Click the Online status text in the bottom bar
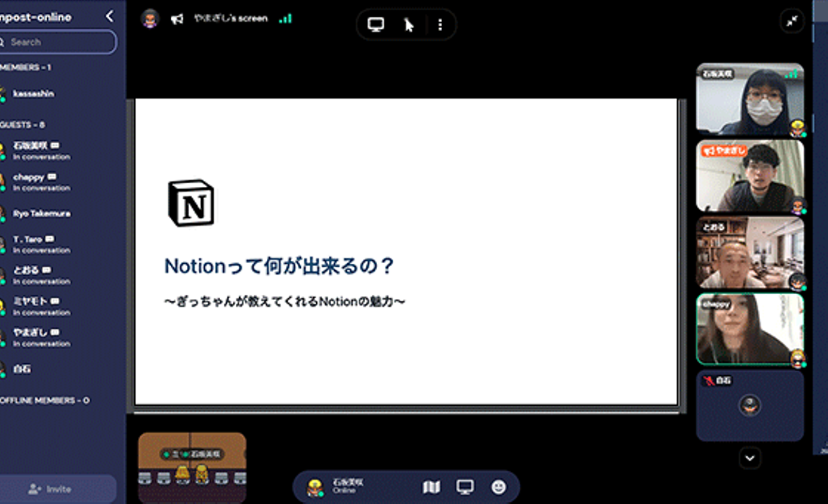Image resolution: width=828 pixels, height=504 pixels. tap(344, 491)
